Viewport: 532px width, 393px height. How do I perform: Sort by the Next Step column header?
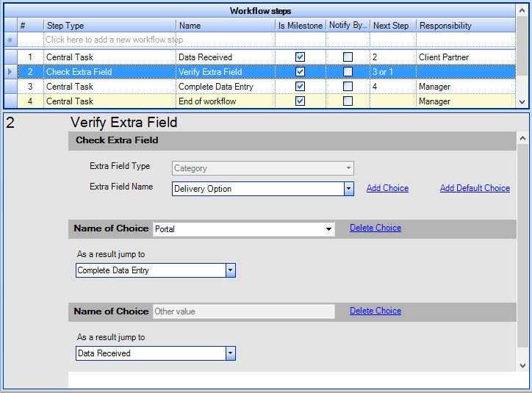coord(393,26)
